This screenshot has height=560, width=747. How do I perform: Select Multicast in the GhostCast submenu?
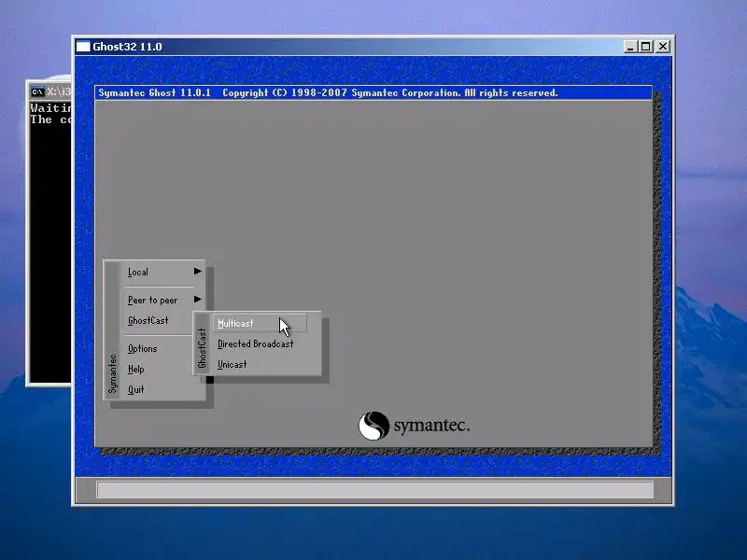pyautogui.click(x=260, y=323)
